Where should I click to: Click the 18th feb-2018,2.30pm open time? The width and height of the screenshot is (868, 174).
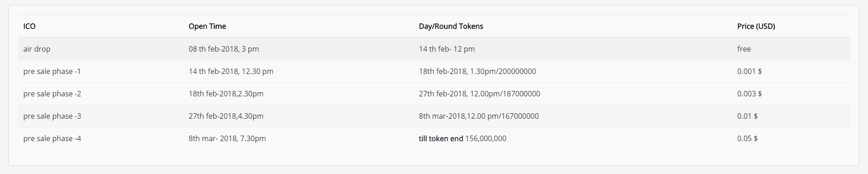(x=226, y=94)
